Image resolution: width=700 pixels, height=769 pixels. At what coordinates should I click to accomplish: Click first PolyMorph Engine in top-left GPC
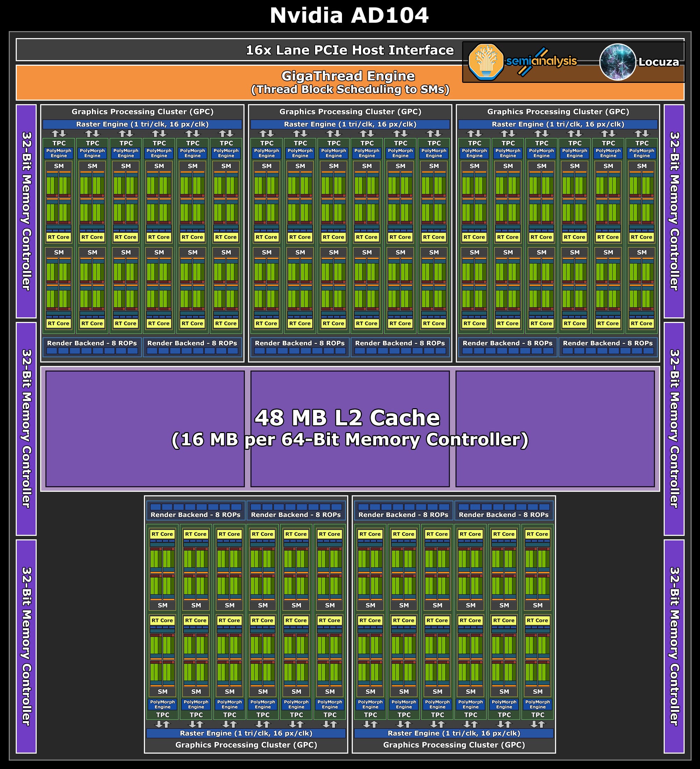click(59, 153)
